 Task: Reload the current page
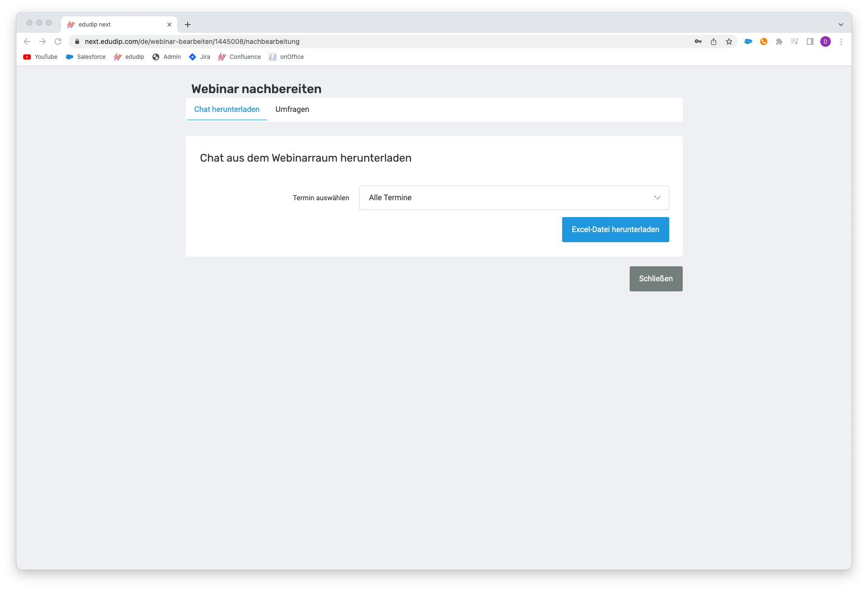[x=58, y=42]
